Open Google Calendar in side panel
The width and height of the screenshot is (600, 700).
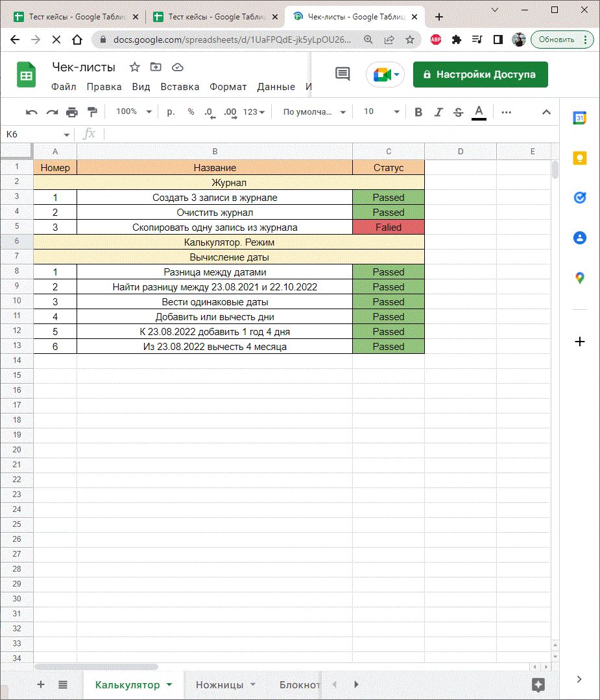pyautogui.click(x=579, y=118)
